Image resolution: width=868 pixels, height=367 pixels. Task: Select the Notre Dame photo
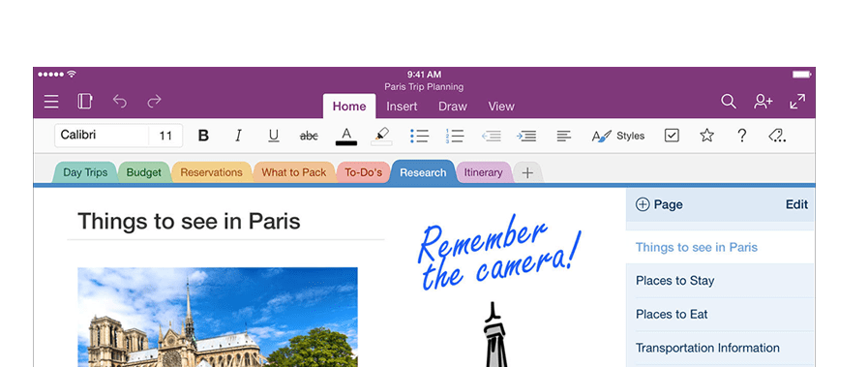(218, 318)
